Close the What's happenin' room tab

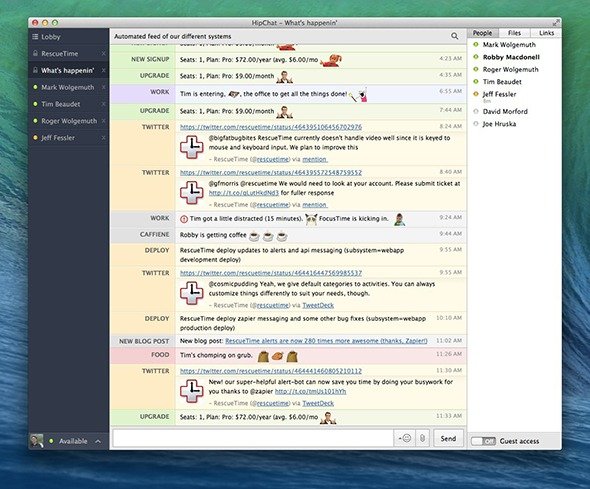tap(103, 70)
